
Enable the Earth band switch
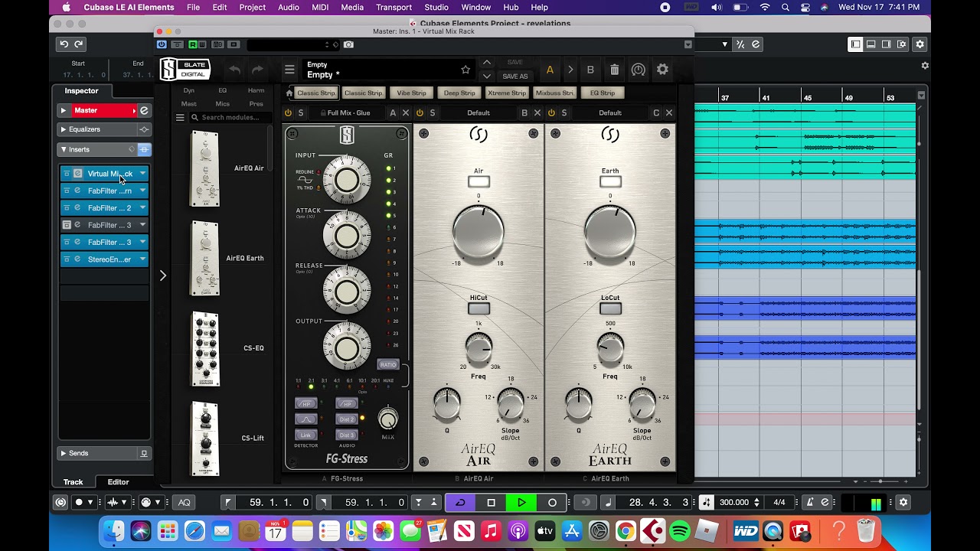pyautogui.click(x=610, y=181)
